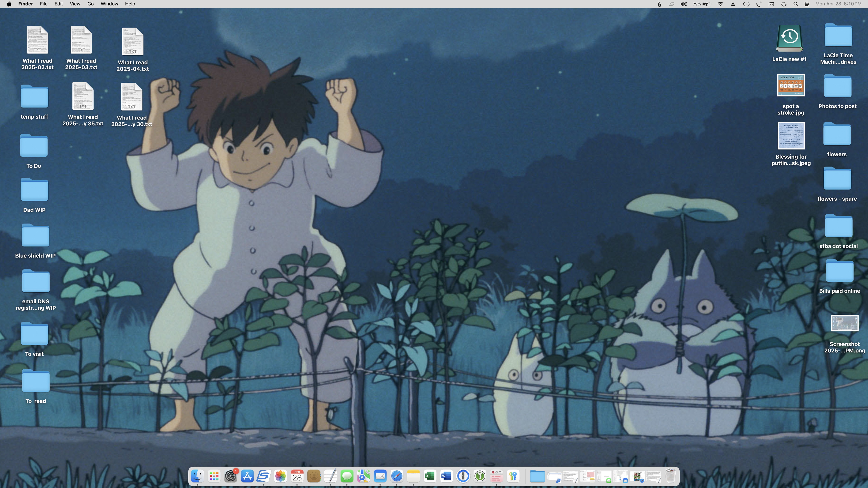Open the pink reminders-style window app in Dock
Viewport: 868px width, 488px height.
tap(496, 476)
